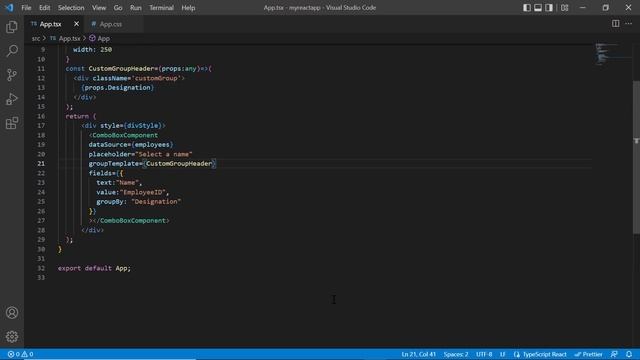Click Prettier status bar item
Viewport: 640px width, 360px height.
coord(589,354)
